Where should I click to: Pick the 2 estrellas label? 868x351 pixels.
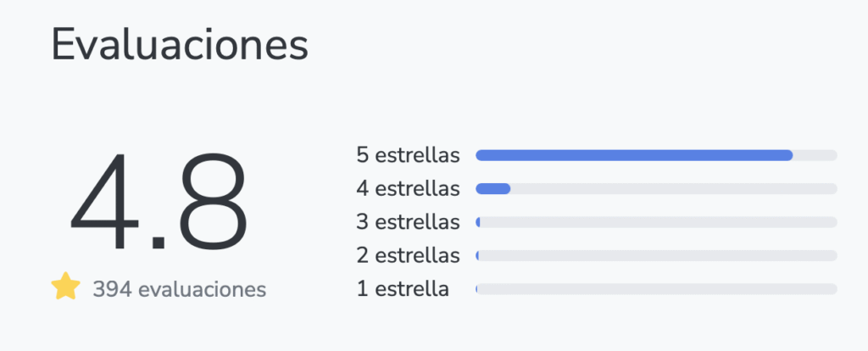408,255
